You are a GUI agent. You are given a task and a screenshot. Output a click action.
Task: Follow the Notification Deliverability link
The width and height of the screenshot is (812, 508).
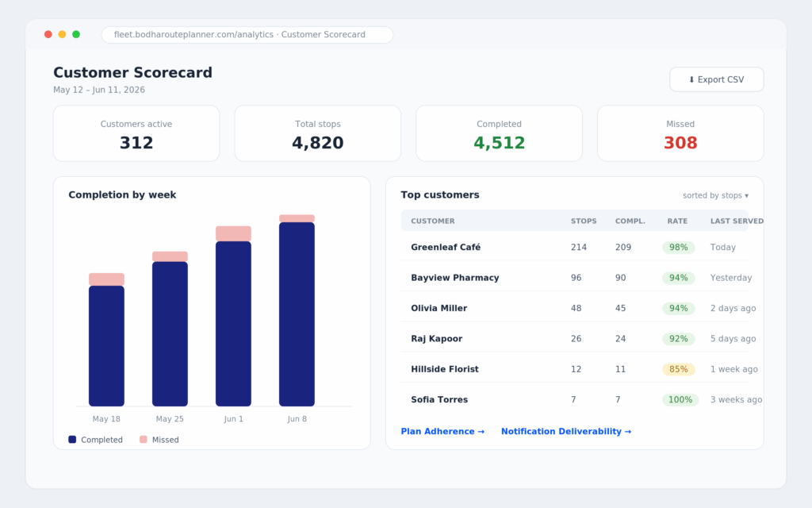(566, 431)
